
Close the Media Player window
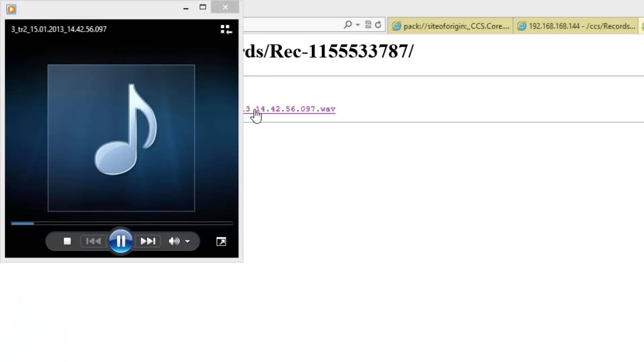coord(225,7)
